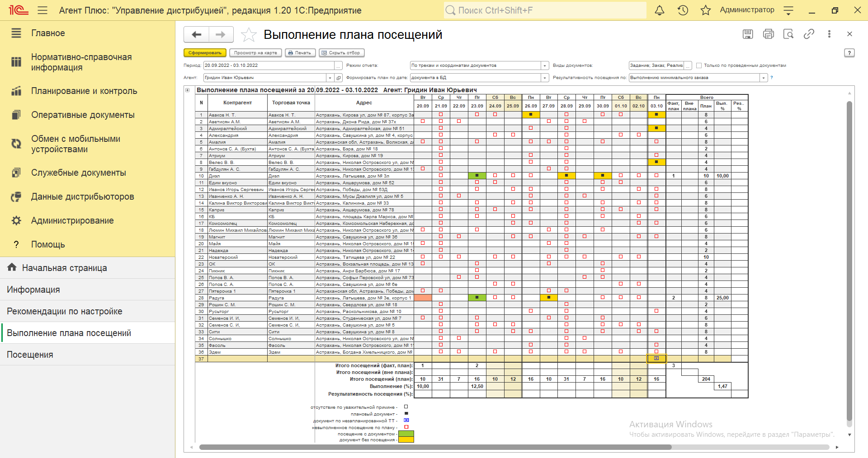Click the Сформировать button

pos(205,53)
